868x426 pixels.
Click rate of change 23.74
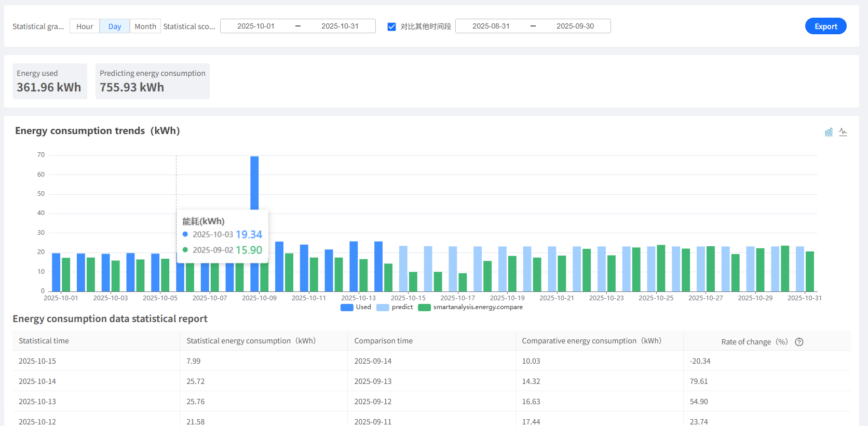[699, 422]
